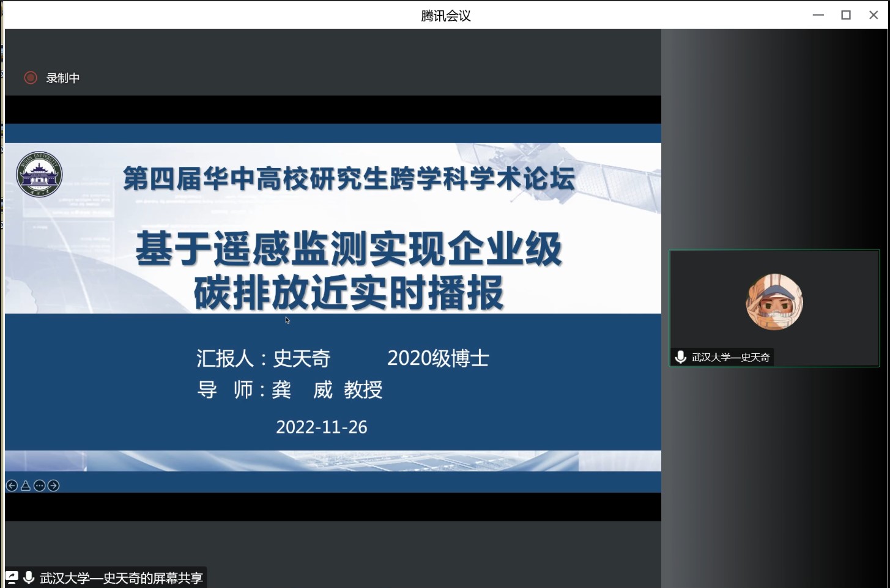Open the slideshow pen pointer tool
Screen dimensions: 890x588
[26, 486]
